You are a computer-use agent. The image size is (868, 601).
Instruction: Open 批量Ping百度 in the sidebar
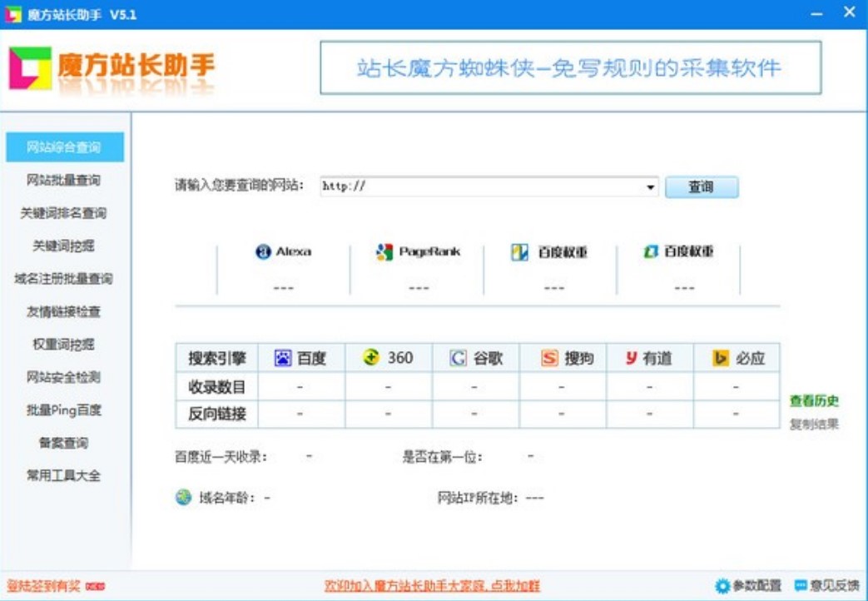point(63,410)
